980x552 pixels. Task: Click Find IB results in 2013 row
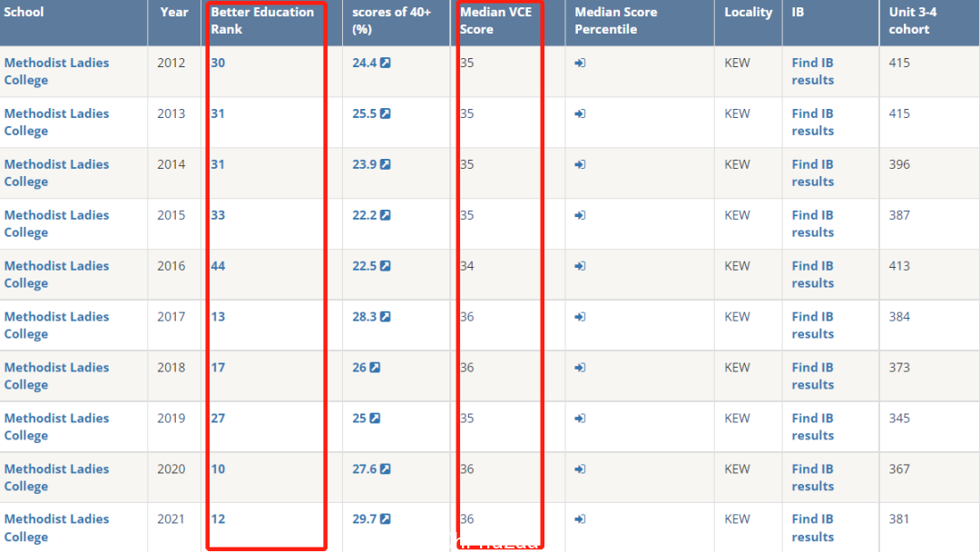click(812, 122)
